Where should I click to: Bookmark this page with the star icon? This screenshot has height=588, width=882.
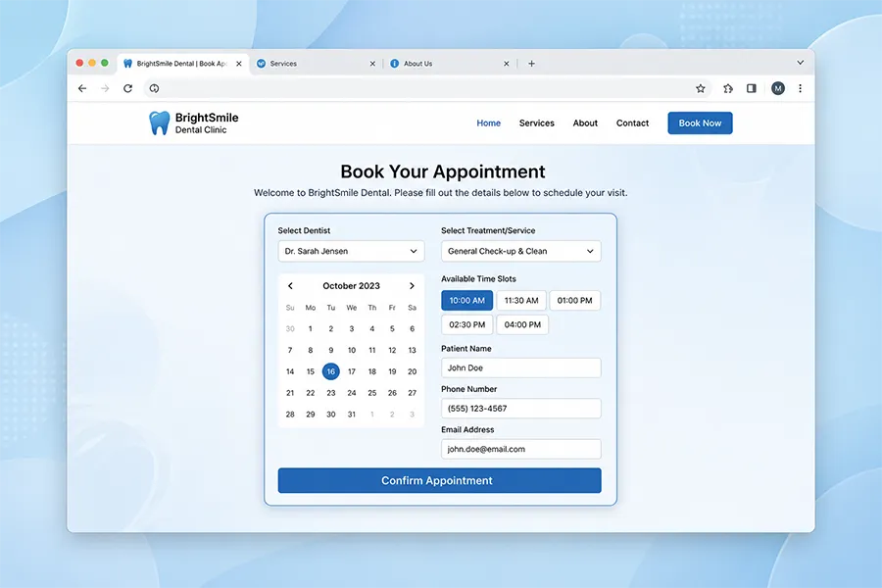(701, 88)
